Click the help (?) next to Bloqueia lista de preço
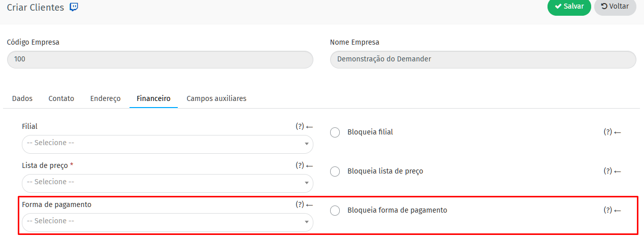The width and height of the screenshot is (644, 239). coord(608,171)
